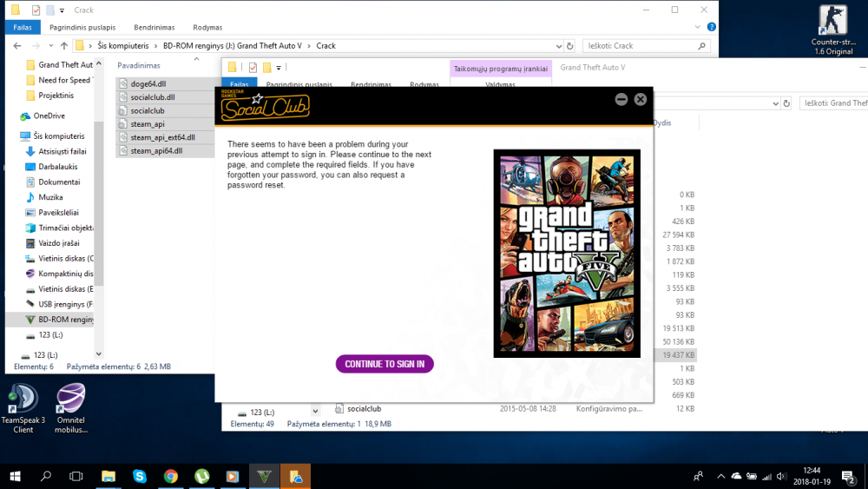This screenshot has width=868, height=489.
Task: Open Explorer help in Crack window
Action: (712, 27)
